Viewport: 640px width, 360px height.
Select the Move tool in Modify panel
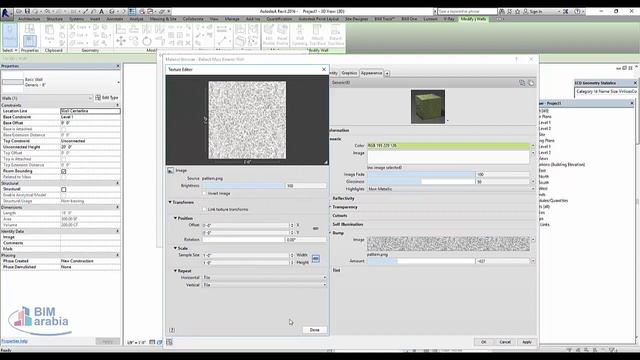click(121, 41)
